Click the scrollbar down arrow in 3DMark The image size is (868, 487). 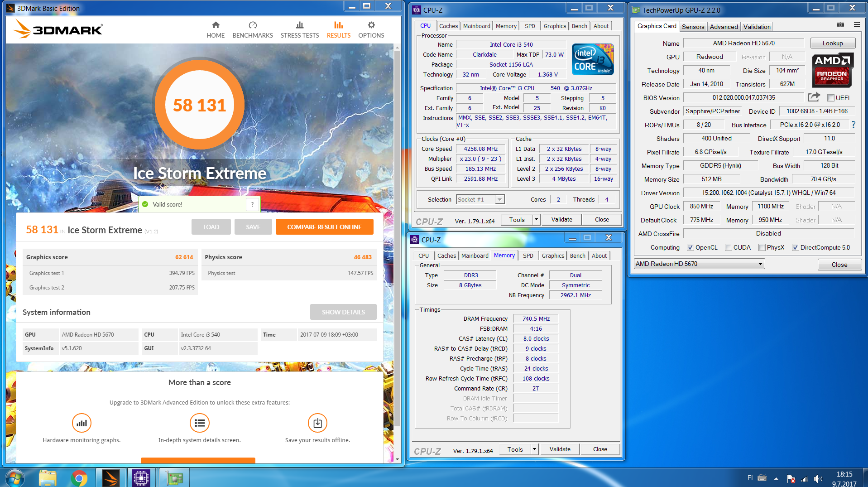(397, 459)
